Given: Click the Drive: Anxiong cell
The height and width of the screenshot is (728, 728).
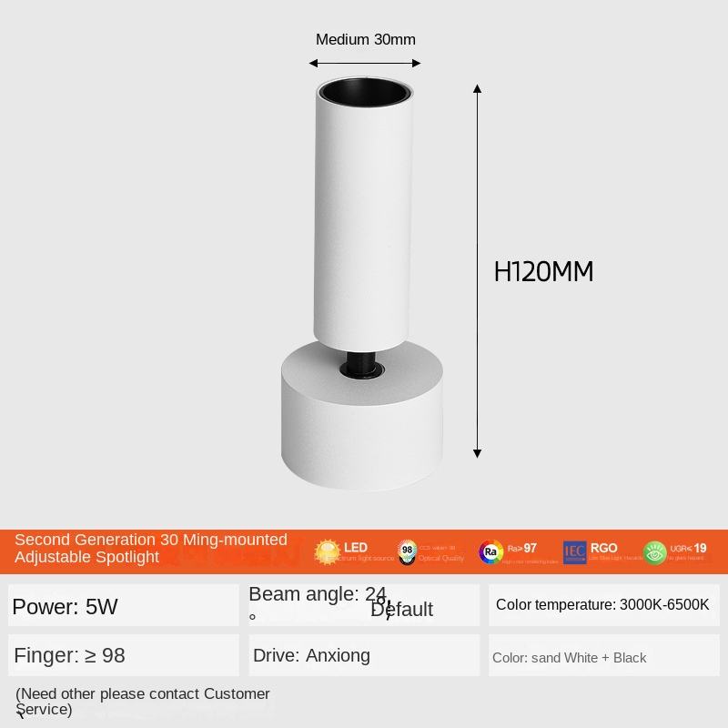Looking at the screenshot, I should (364, 655).
